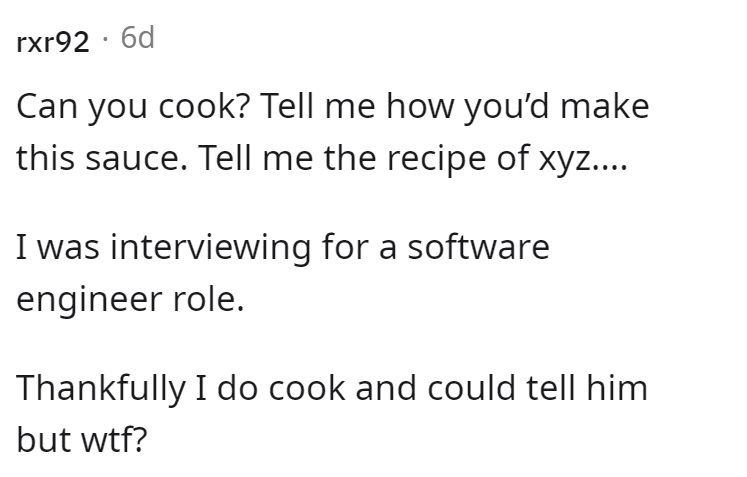
Task: Click the 'engineer role.' line
Action: (131, 300)
